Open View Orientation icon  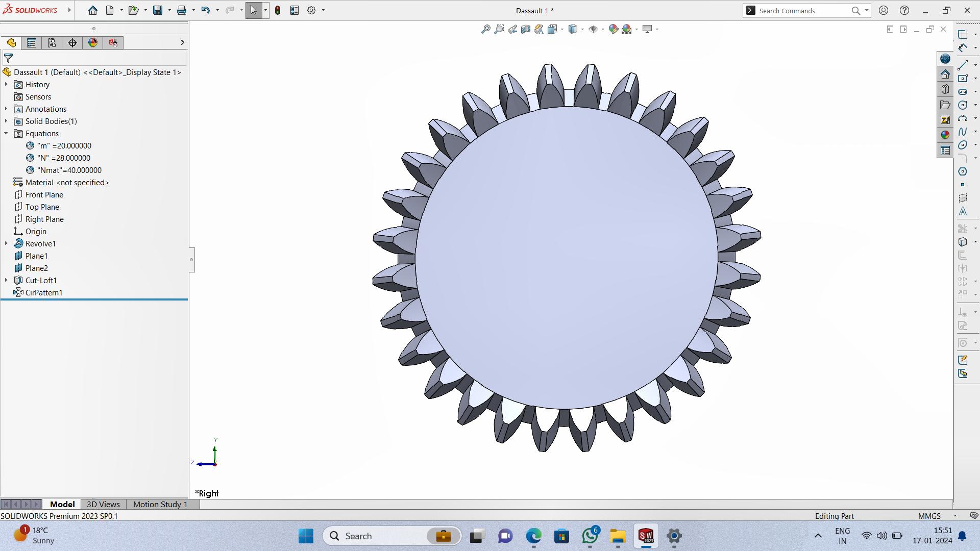[552, 29]
